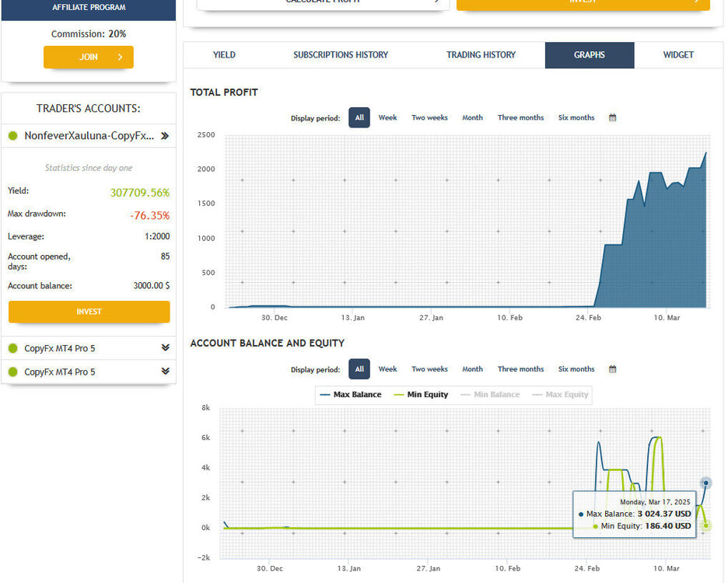Viewport: 728px width, 583px height.
Task: Show Max Equity series in legend
Action: pyautogui.click(x=561, y=395)
